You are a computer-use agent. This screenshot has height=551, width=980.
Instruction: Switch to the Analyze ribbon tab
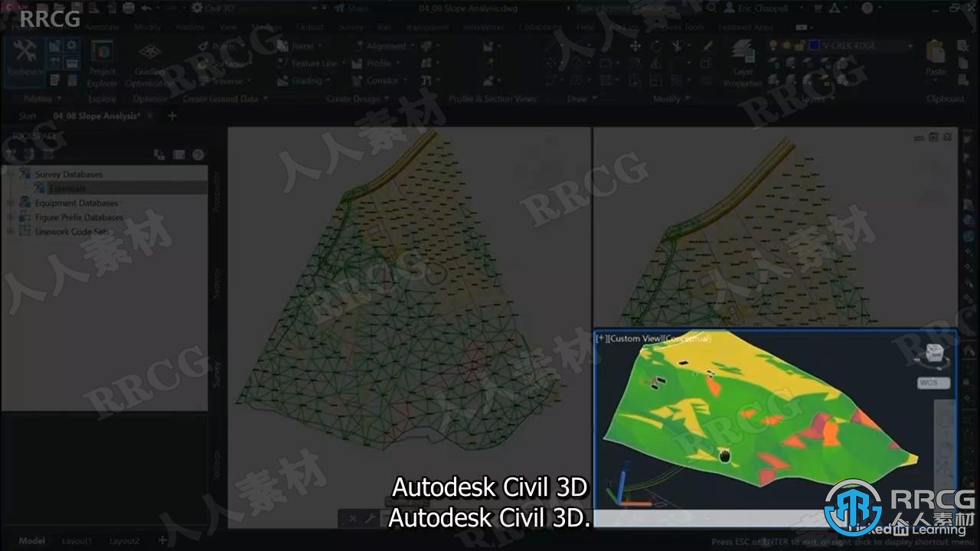tap(190, 27)
